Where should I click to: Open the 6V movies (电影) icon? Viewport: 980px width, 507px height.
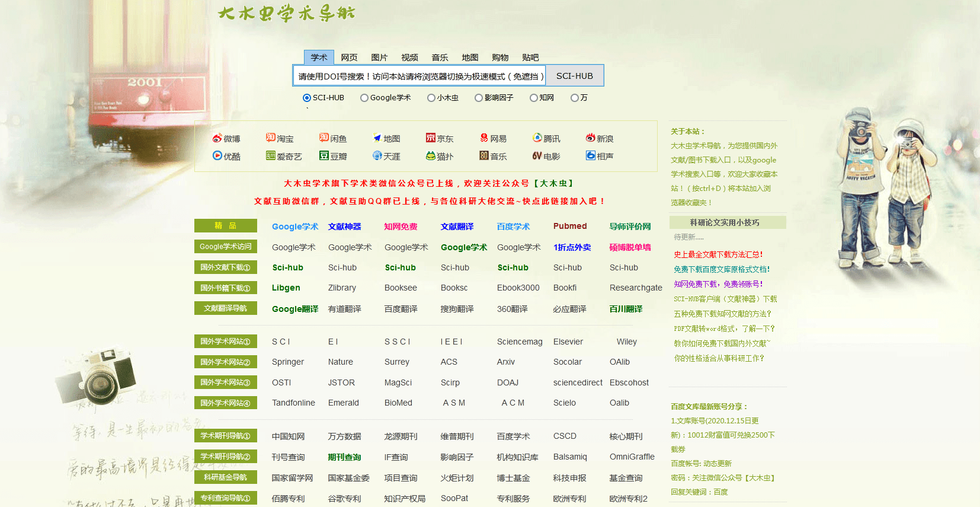(537, 155)
